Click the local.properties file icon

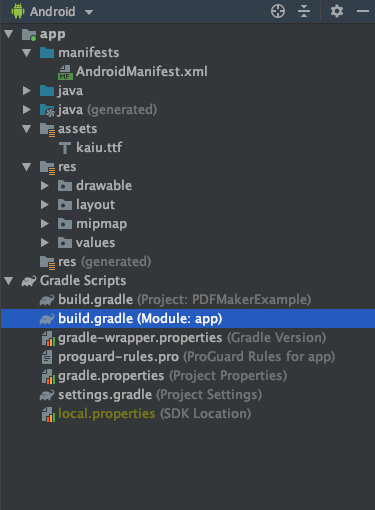(48, 414)
